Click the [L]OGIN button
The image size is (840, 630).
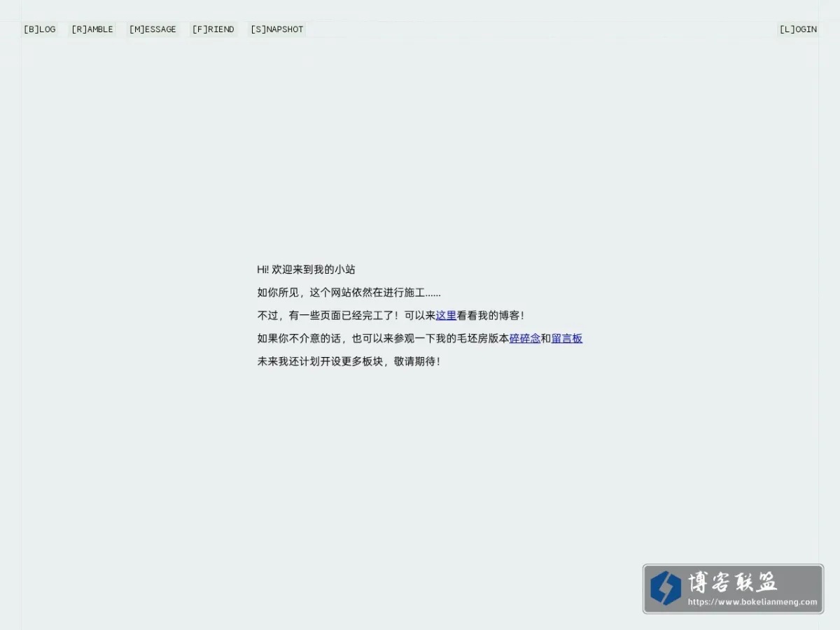pos(798,29)
